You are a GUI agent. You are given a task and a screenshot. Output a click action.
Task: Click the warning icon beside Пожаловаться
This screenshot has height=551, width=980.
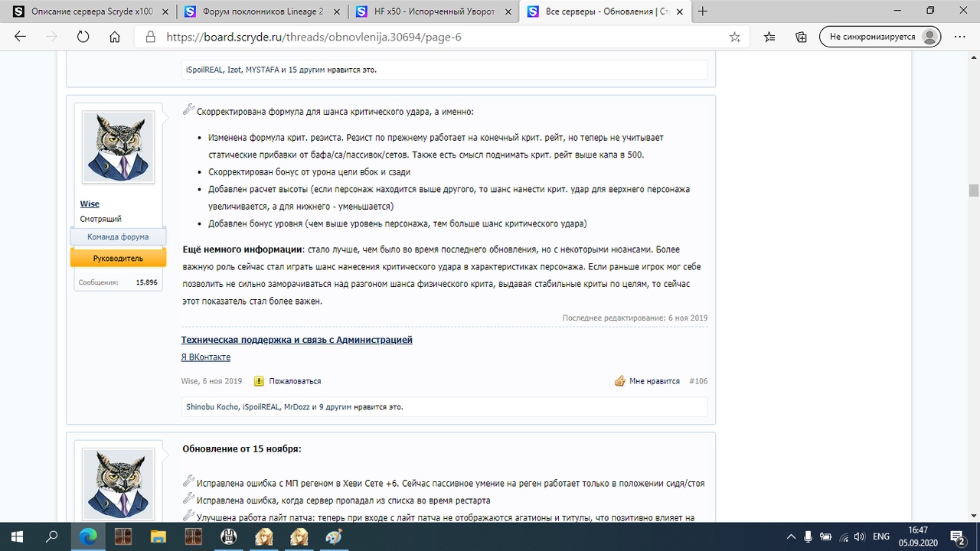[x=259, y=381]
